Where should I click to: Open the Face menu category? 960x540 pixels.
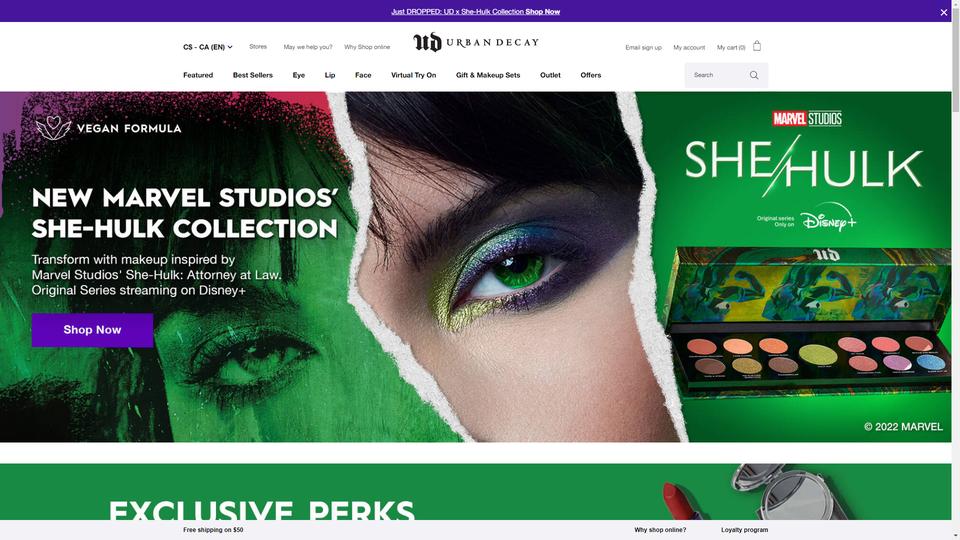363,75
